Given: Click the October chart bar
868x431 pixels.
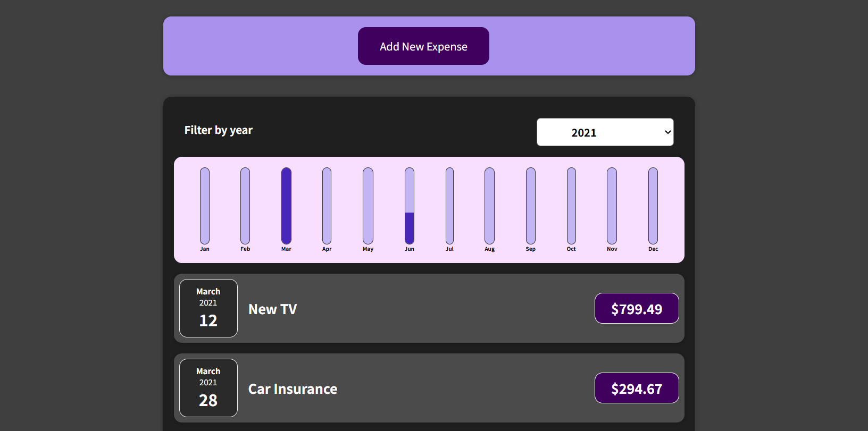Looking at the screenshot, I should (571, 206).
